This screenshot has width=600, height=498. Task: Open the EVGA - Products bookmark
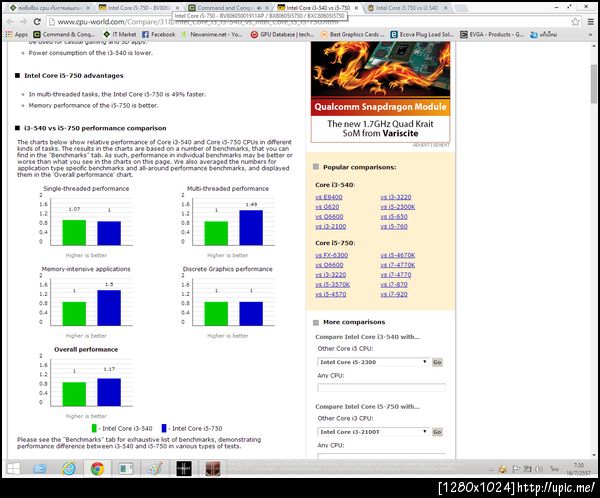point(492,34)
